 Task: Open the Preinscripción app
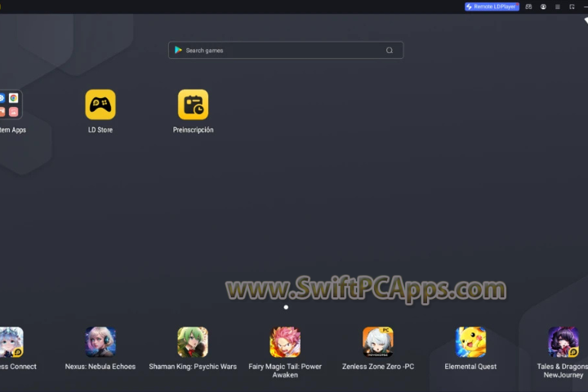193,105
